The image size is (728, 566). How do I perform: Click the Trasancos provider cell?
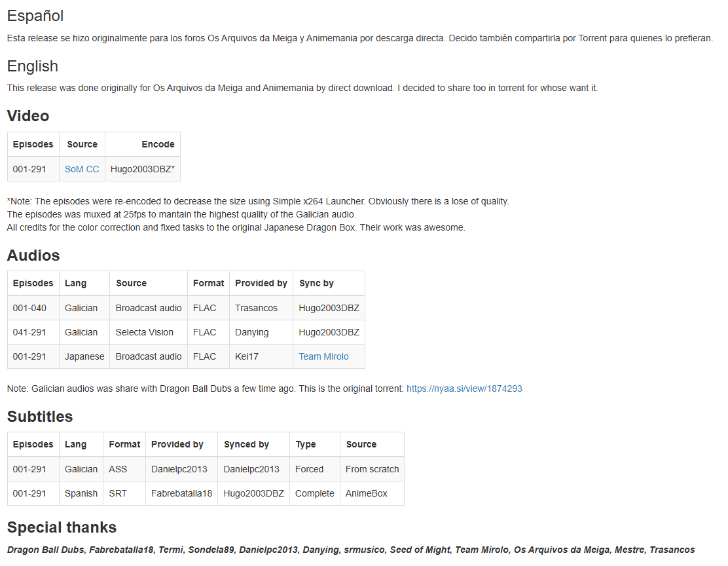point(261,308)
